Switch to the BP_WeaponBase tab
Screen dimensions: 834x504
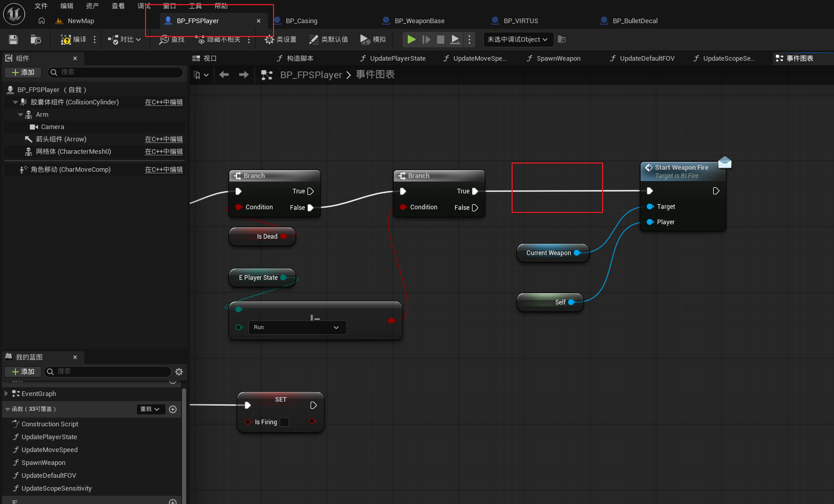[414, 21]
